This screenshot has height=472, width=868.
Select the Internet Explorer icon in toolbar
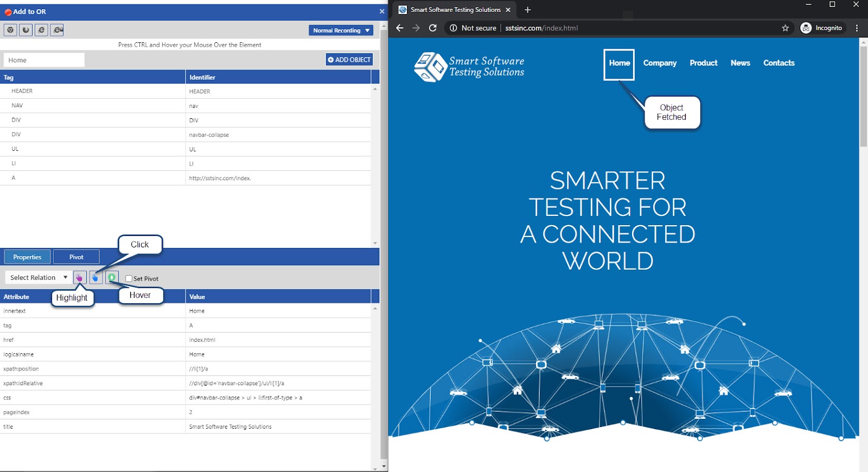pos(41,30)
